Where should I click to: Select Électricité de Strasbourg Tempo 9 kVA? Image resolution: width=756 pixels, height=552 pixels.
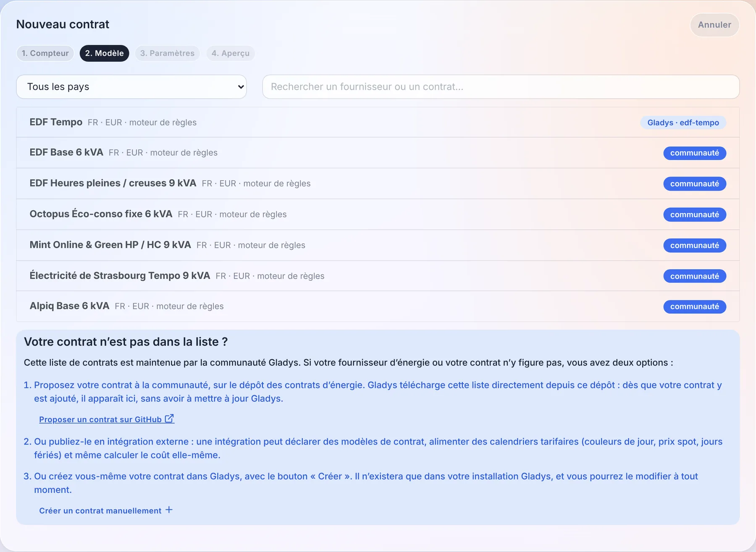click(x=378, y=276)
